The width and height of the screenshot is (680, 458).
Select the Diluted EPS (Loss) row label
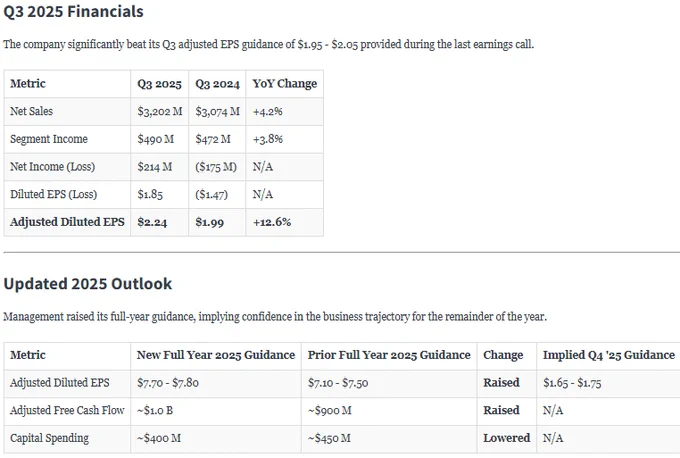click(53, 194)
